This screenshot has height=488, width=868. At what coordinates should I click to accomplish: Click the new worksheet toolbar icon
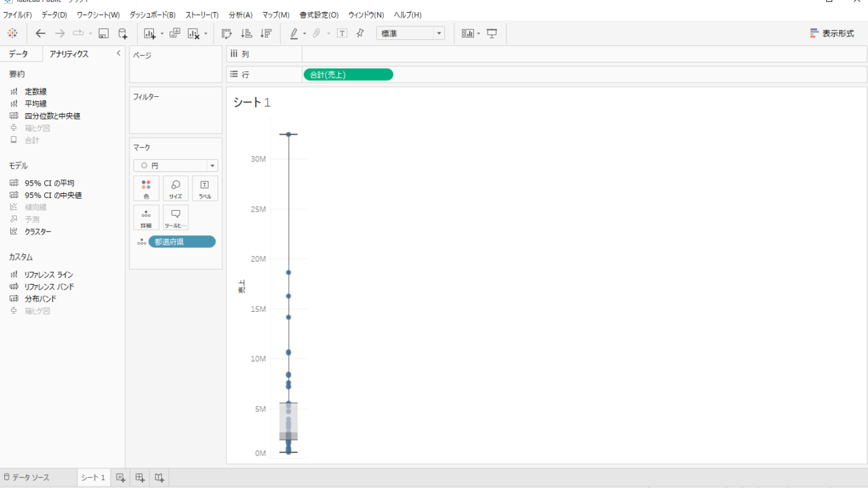click(150, 33)
